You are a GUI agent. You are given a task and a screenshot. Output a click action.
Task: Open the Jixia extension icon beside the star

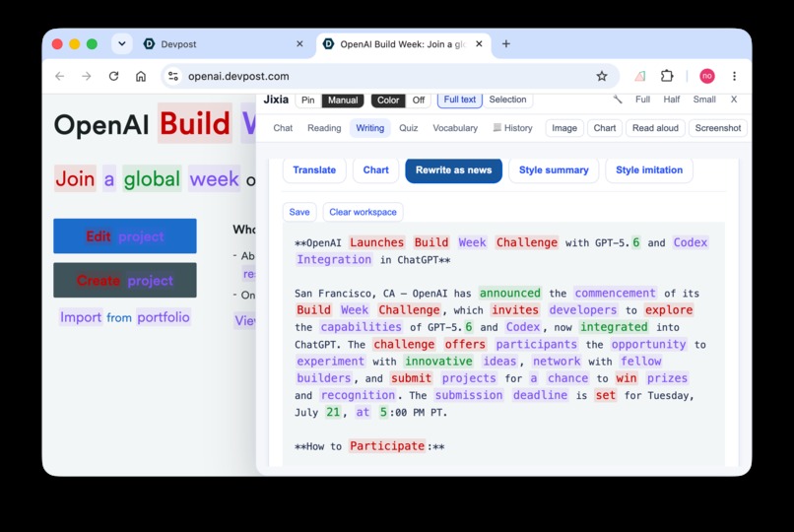[x=640, y=76]
